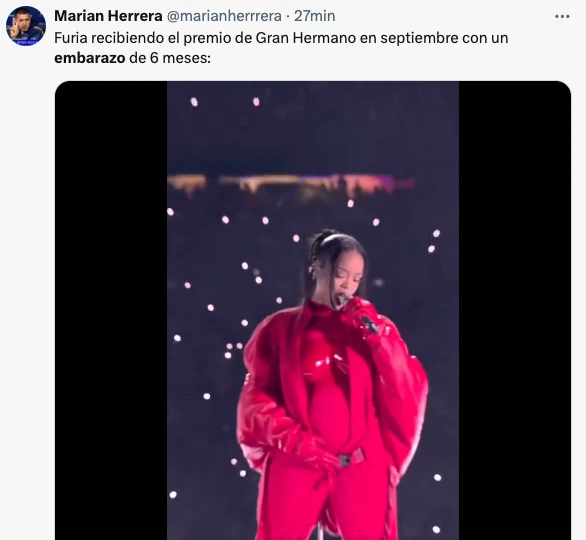Click the belt buckle on the red outfit

coord(345,460)
